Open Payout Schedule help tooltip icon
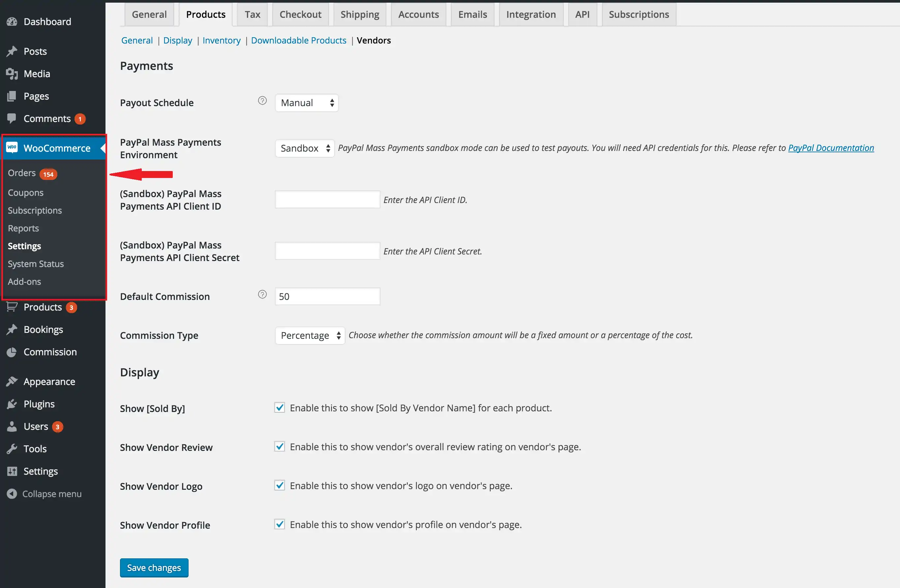This screenshot has width=900, height=588. click(x=262, y=101)
